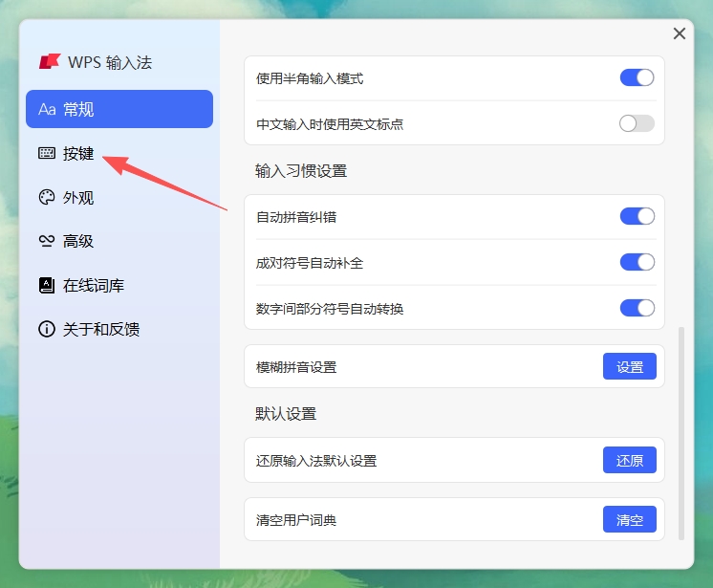Click the Aa icon beside 常规
713x588 pixels.
[x=47, y=109]
